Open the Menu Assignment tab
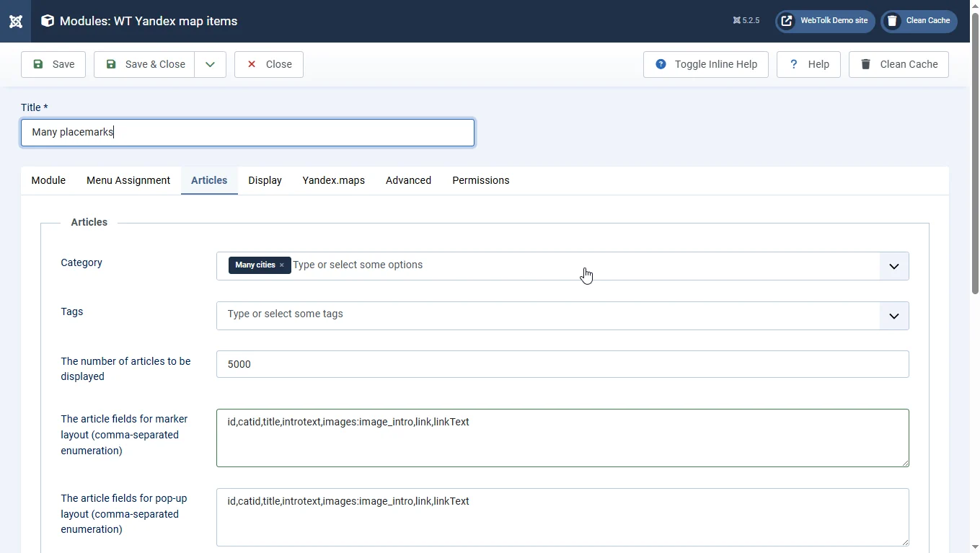This screenshot has height=553, width=980. pyautogui.click(x=128, y=180)
